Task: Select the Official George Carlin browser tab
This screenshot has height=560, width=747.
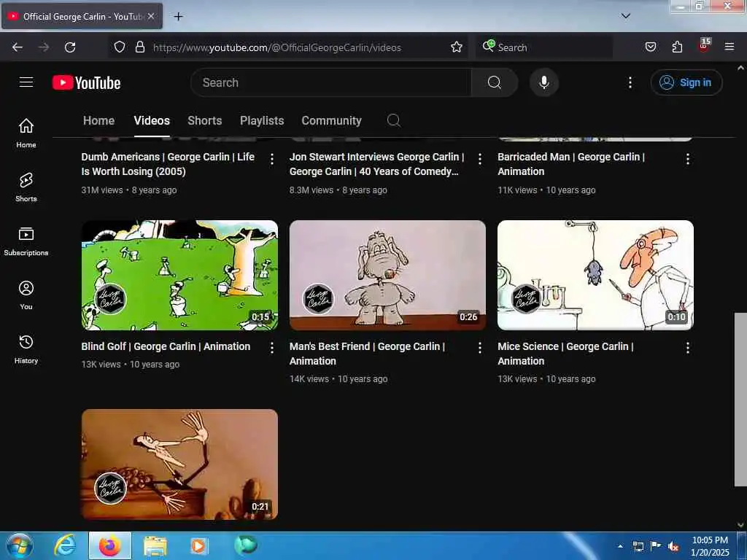Action: click(x=82, y=16)
